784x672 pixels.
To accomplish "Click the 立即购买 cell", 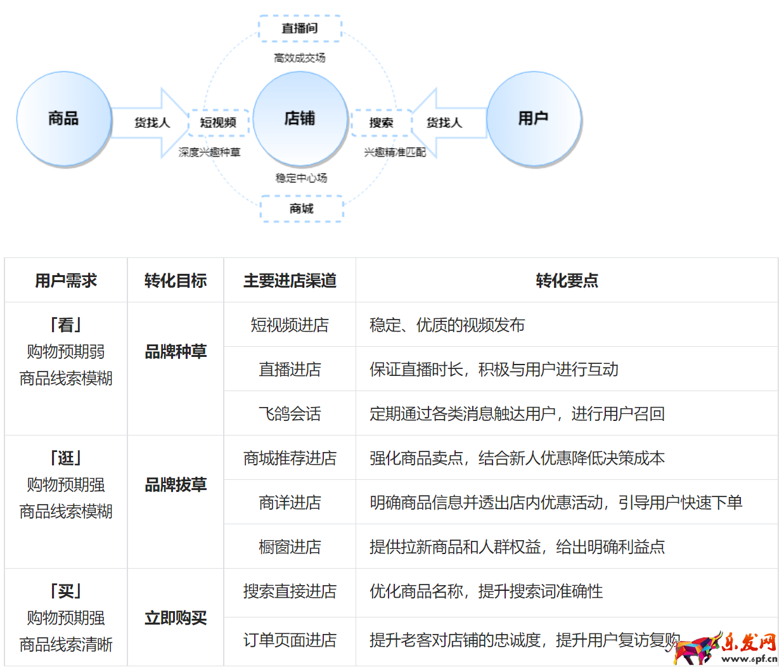I will (x=176, y=617).
